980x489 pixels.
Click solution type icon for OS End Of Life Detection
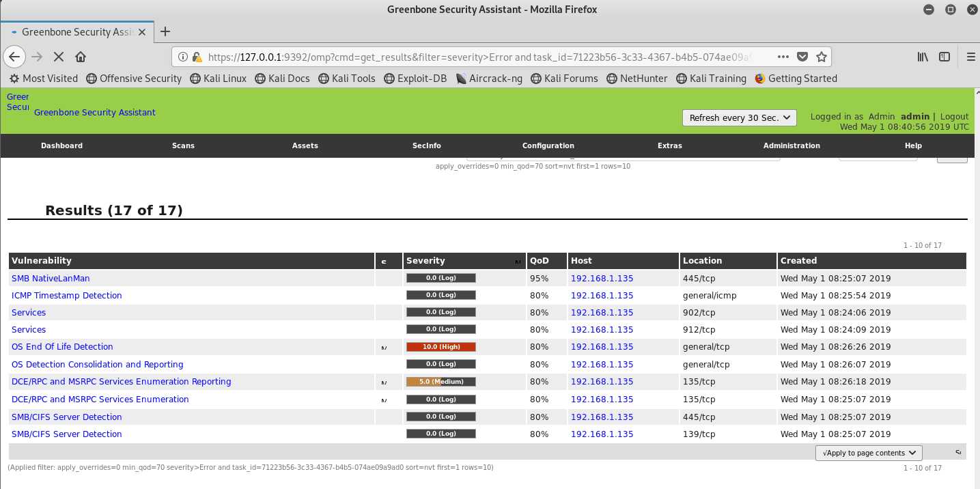coord(384,348)
